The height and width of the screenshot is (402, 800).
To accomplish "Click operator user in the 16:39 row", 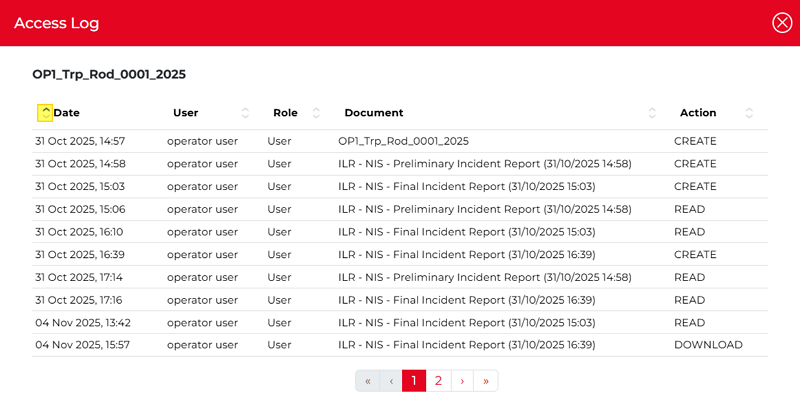I will pyautogui.click(x=203, y=255).
